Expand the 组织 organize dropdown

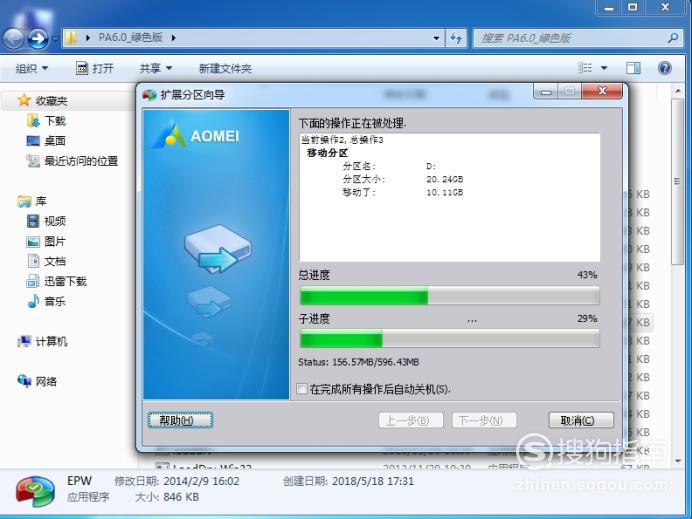pyautogui.click(x=32, y=68)
